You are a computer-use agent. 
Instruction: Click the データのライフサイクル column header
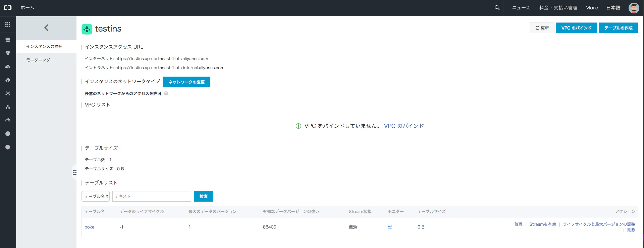click(142, 211)
